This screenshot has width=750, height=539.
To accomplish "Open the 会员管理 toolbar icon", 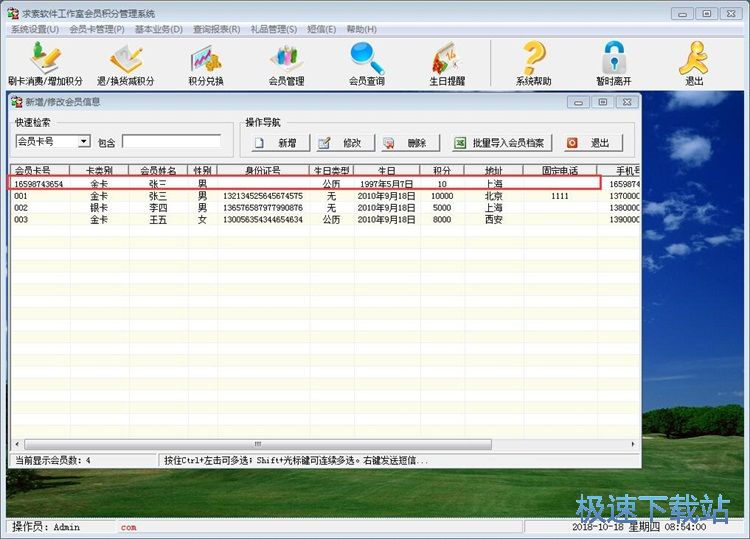I will point(287,64).
